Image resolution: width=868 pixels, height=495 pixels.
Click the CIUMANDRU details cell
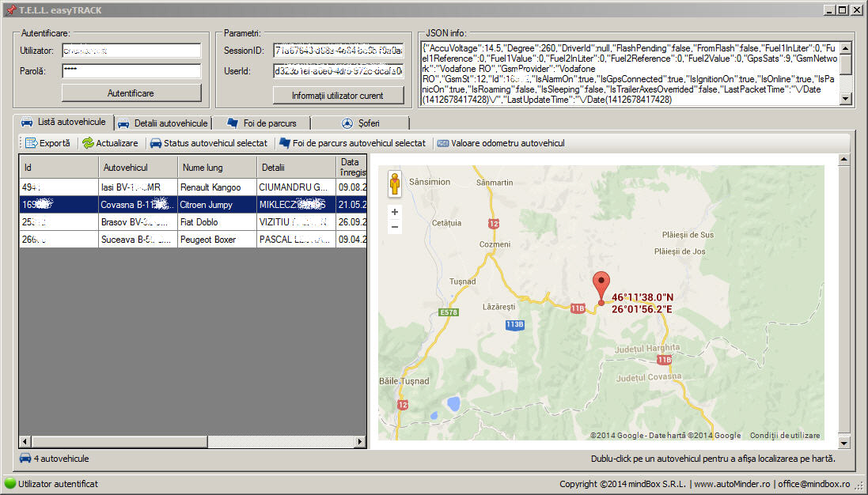[297, 187]
